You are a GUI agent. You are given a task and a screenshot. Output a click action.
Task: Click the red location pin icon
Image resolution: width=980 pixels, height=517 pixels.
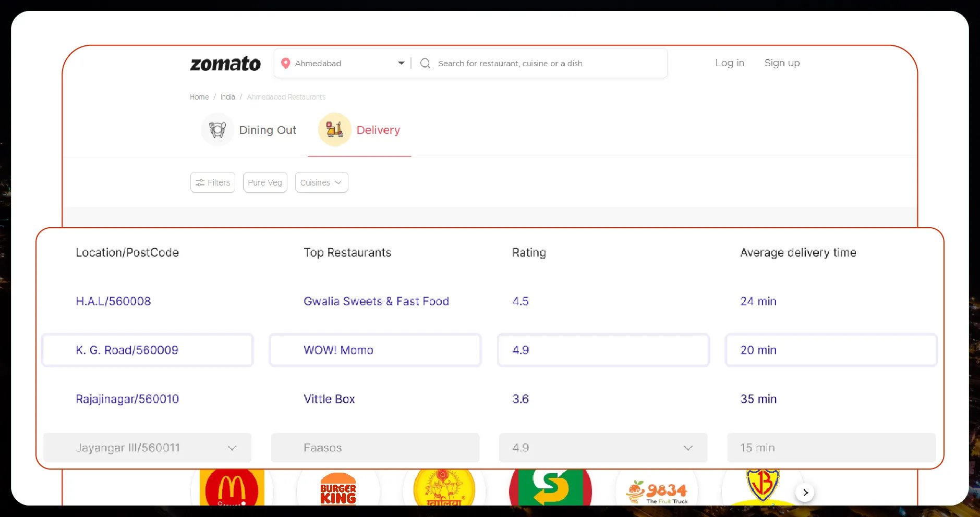click(x=285, y=63)
